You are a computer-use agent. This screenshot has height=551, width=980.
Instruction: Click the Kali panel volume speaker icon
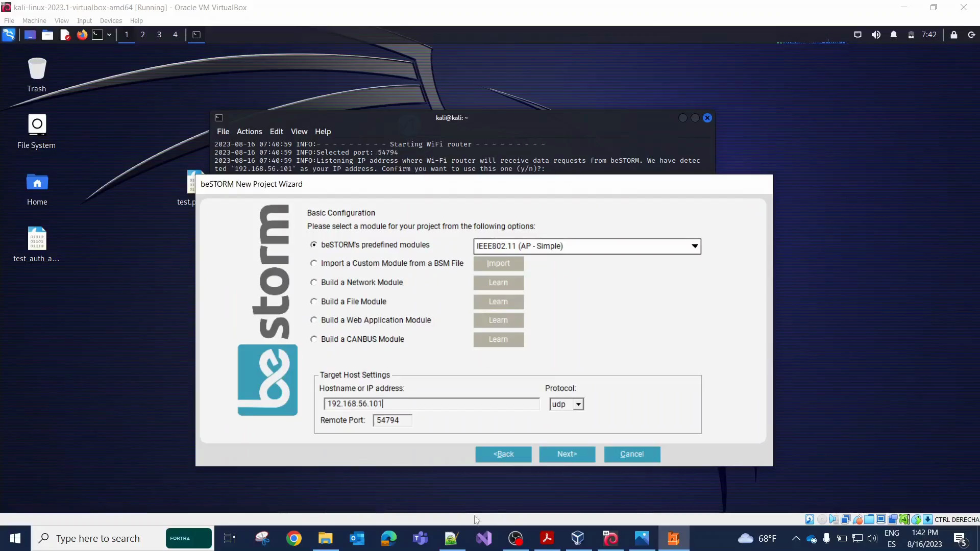click(x=876, y=35)
